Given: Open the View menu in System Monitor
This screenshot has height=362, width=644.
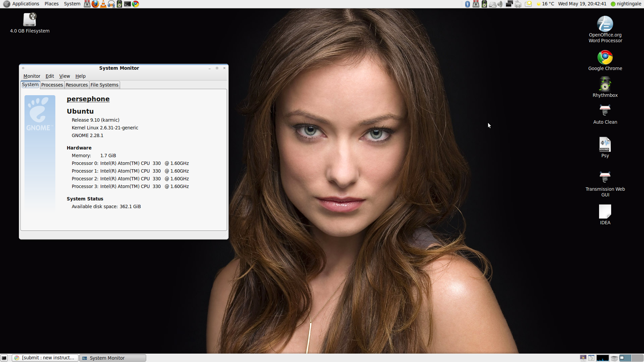Looking at the screenshot, I should tap(64, 76).
